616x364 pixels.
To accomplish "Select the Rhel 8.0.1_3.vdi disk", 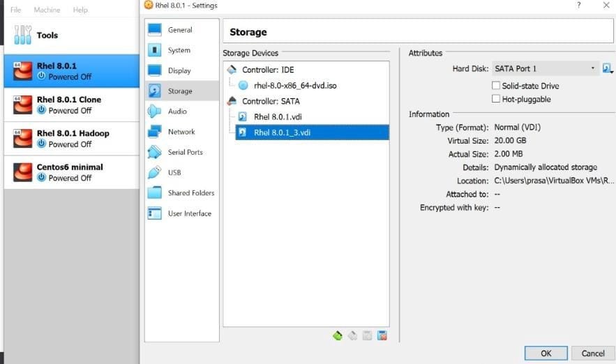I will click(x=312, y=132).
